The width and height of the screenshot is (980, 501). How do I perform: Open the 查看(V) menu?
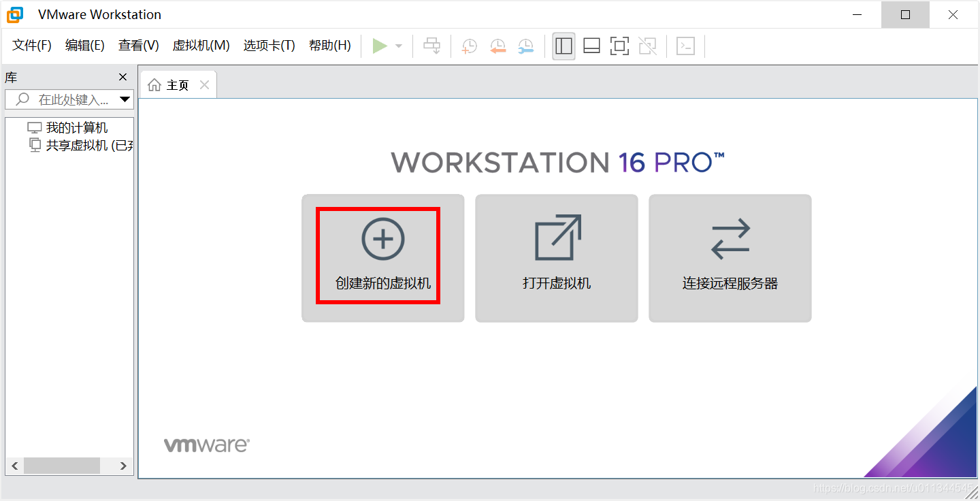(138, 46)
